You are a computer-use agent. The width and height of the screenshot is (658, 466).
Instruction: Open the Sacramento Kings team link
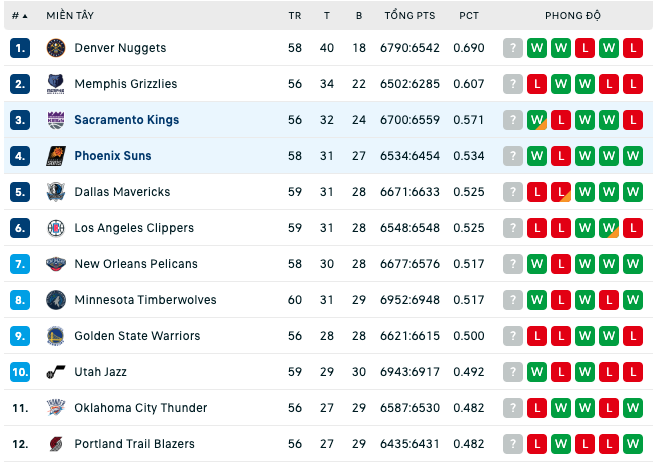pos(127,120)
